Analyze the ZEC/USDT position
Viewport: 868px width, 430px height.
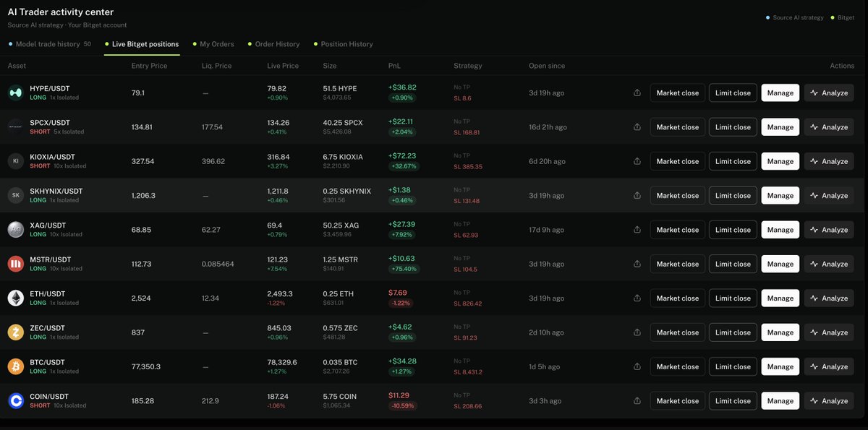829,332
